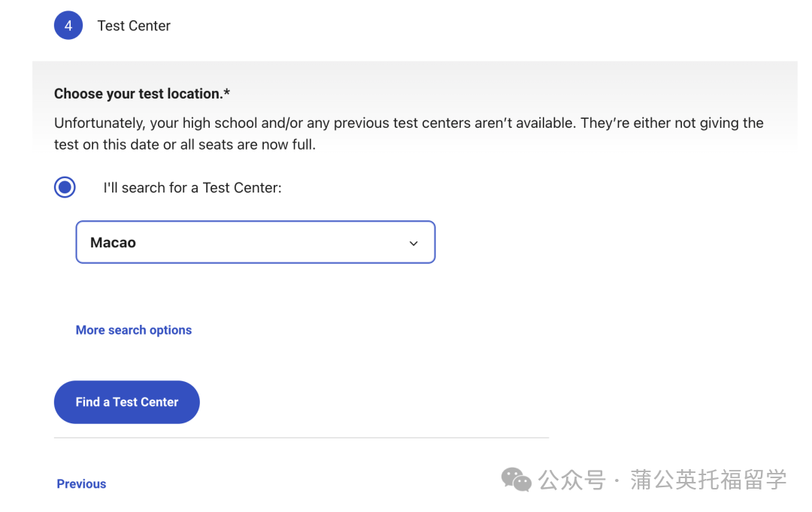Click the 公众号 text in the watermark

point(572,480)
